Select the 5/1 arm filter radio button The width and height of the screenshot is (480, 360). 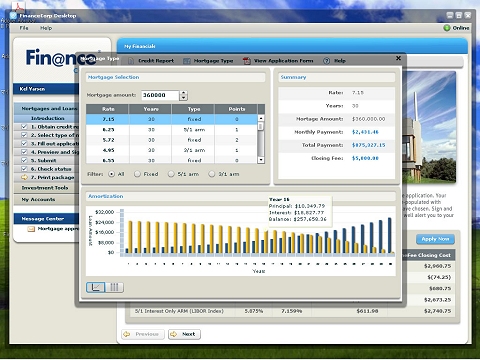171,174
